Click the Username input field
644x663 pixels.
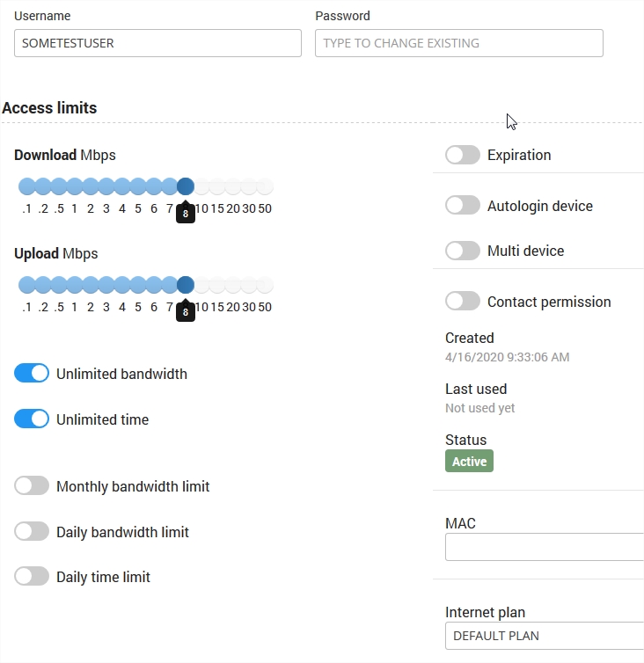(157, 43)
